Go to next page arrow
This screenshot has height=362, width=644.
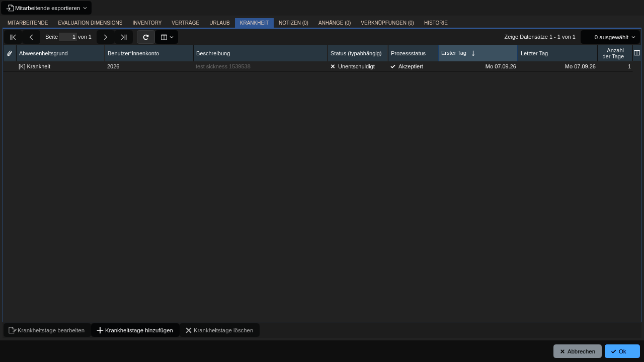coord(106,37)
